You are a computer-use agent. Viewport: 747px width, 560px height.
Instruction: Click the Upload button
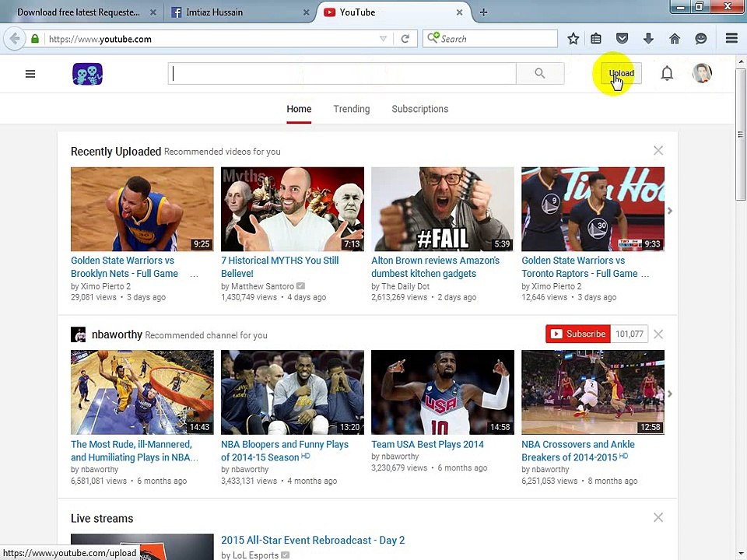click(x=621, y=73)
